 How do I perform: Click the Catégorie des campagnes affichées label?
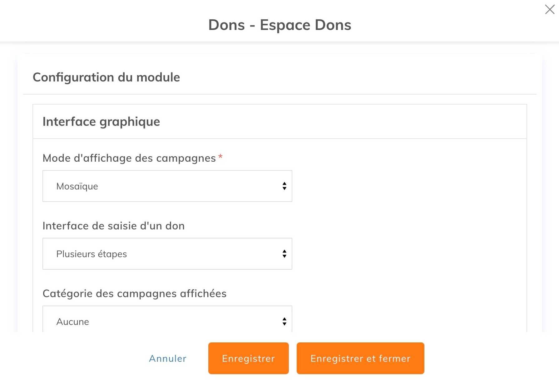click(x=134, y=293)
